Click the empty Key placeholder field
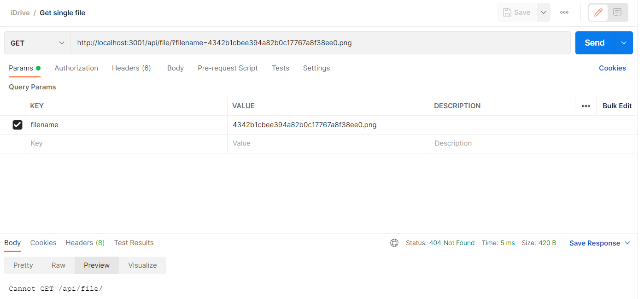This screenshot has height=299, width=644. click(x=126, y=143)
